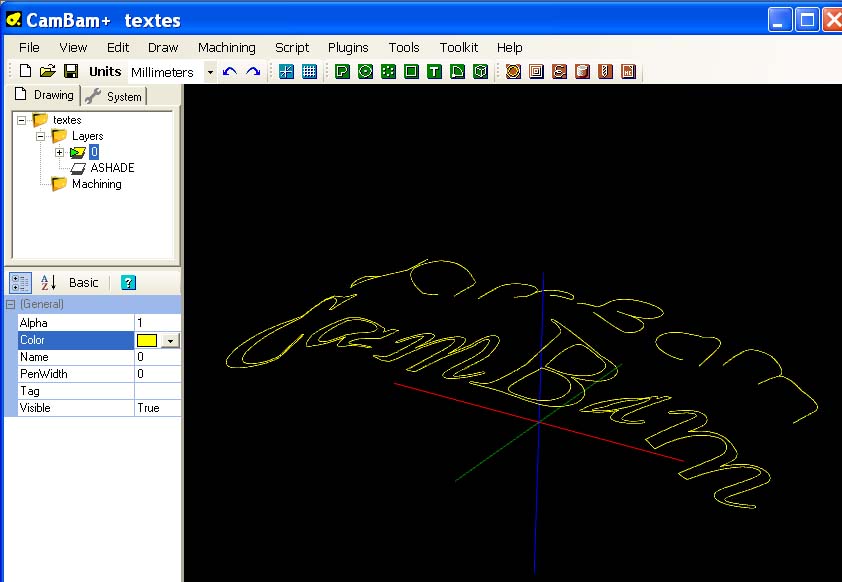Undo the last action
Viewport: 842px width, 582px height.
230,71
